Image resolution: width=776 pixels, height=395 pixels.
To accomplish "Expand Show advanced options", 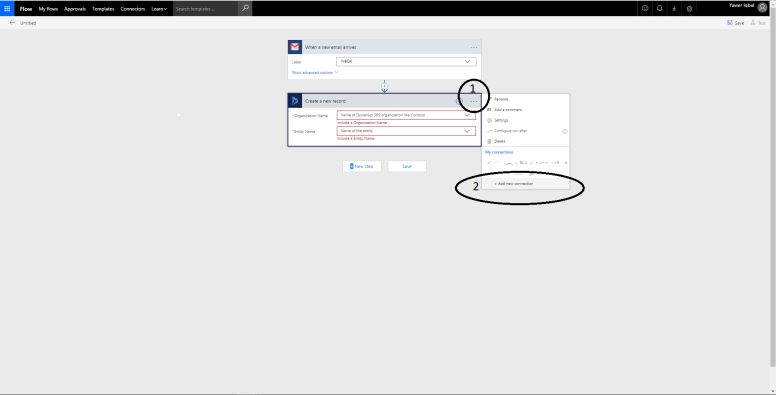I will tap(315, 72).
